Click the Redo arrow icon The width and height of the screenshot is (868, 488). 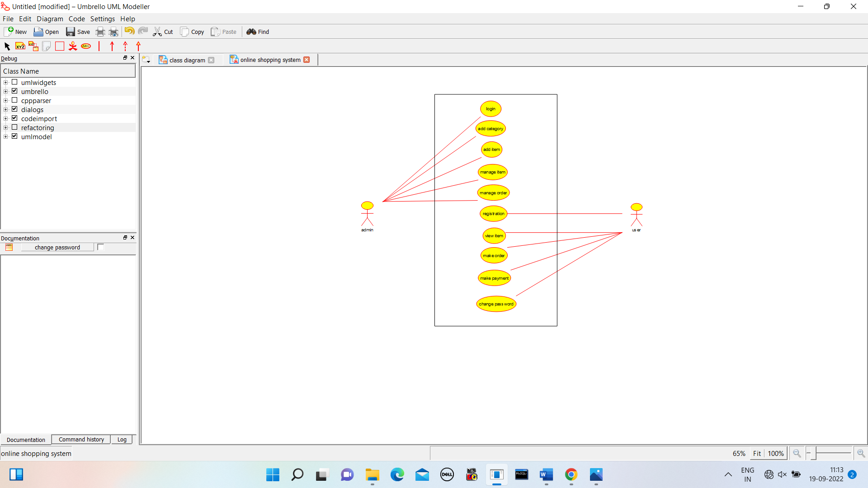tap(143, 31)
